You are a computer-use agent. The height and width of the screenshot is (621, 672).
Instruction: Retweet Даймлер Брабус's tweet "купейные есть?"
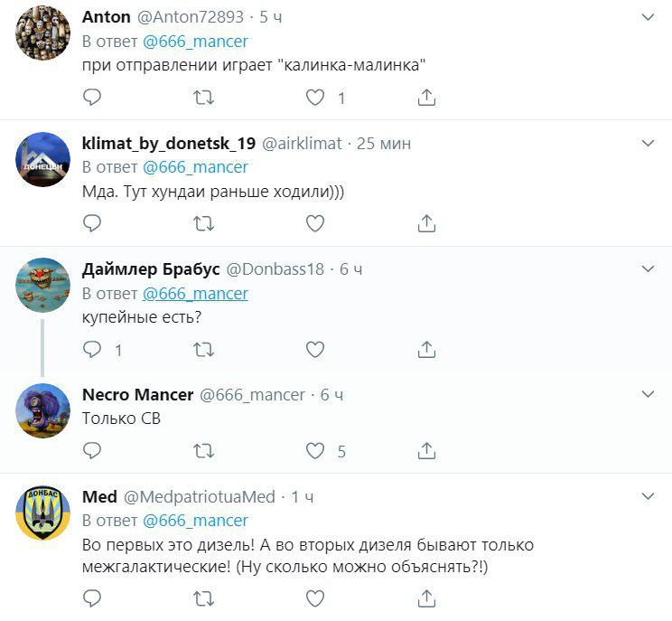[204, 349]
